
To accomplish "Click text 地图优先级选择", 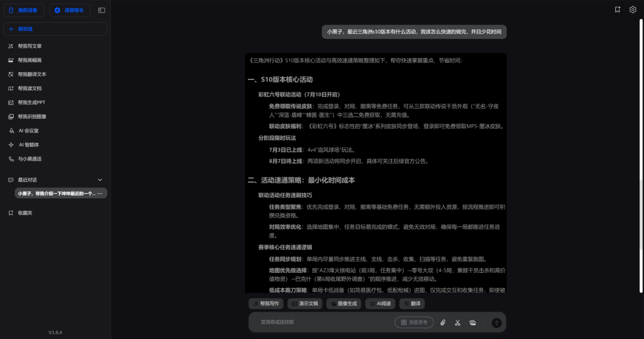I will click(288, 270).
